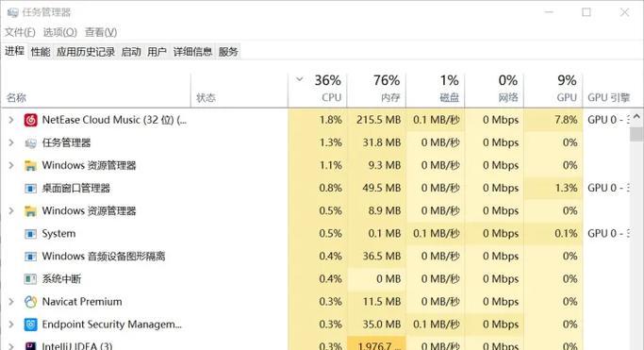Click the Windows 音频设备图形隔离 icon
This screenshot has width=644, height=350.
pyautogui.click(x=30, y=257)
